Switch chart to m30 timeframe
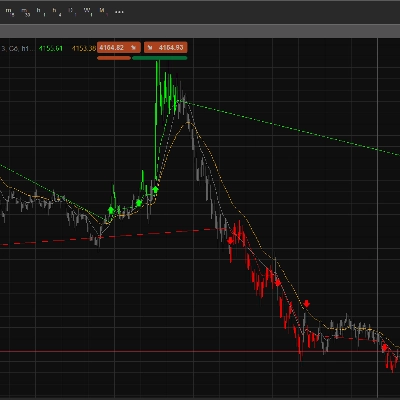Screen dimensions: 400x400 (x=26, y=12)
